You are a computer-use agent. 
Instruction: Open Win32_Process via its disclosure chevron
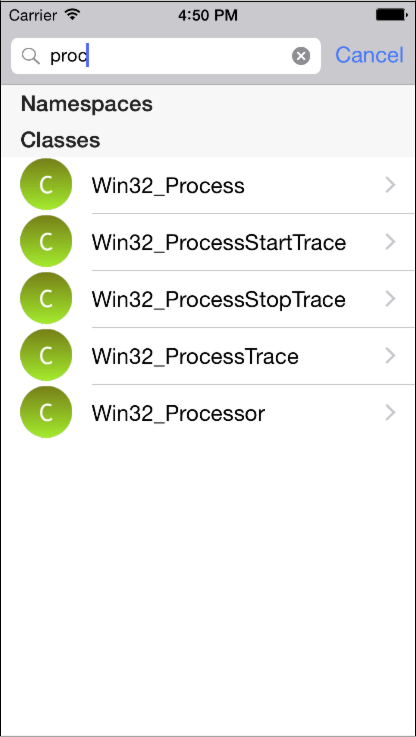tap(390, 185)
